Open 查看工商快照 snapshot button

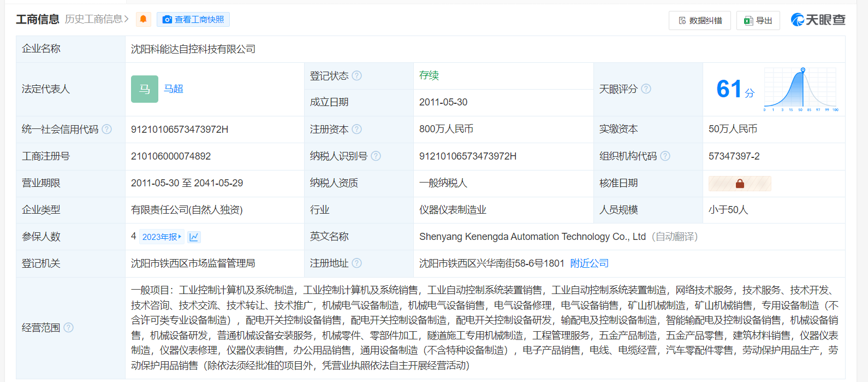[193, 20]
